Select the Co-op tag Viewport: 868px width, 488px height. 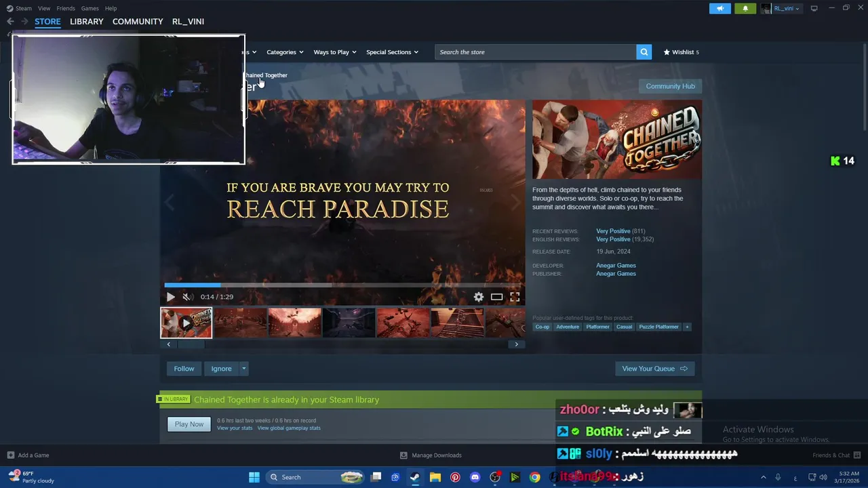click(x=542, y=327)
